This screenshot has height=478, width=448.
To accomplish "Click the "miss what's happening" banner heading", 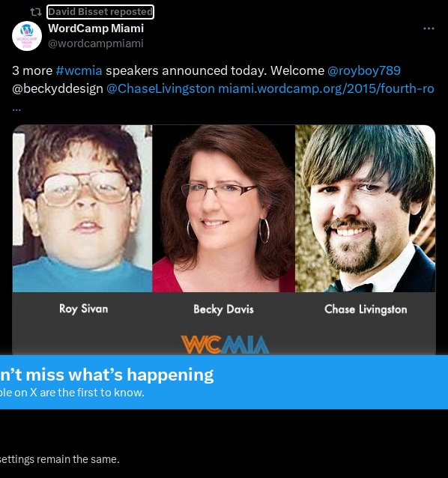I will tap(106, 375).
